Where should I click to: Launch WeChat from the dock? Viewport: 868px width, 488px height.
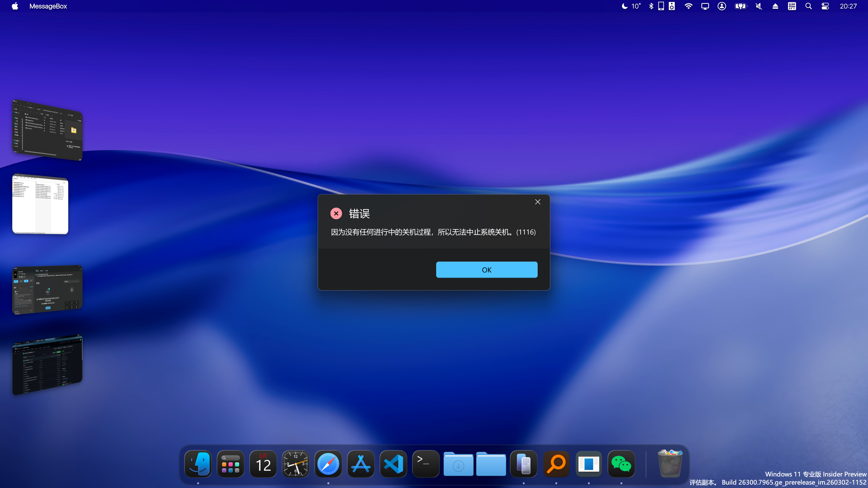pos(621,464)
